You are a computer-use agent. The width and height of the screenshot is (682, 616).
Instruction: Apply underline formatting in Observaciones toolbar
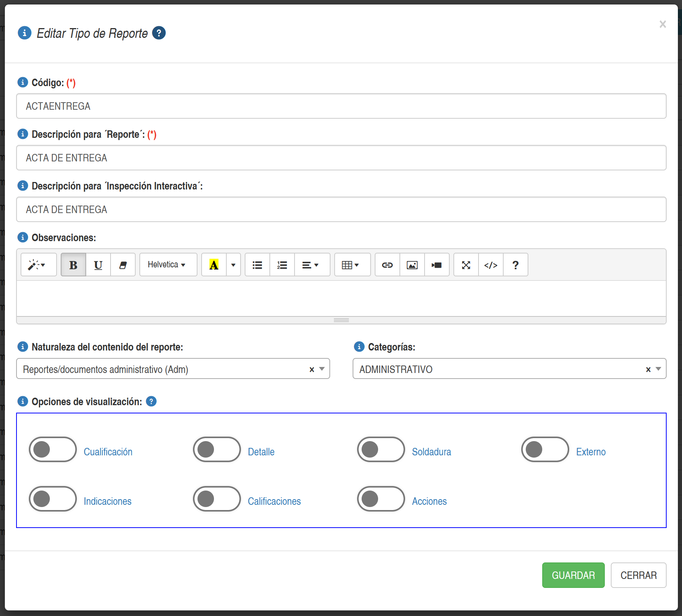(x=98, y=265)
